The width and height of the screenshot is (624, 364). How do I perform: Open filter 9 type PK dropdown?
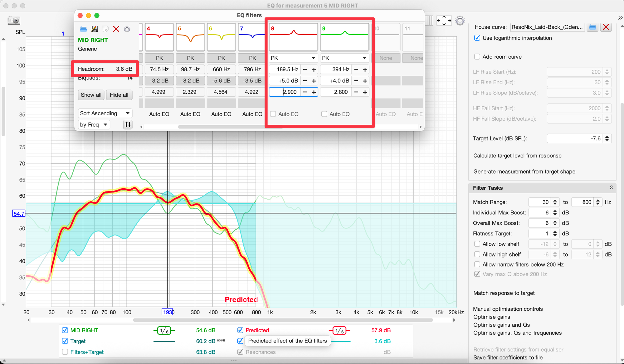344,58
